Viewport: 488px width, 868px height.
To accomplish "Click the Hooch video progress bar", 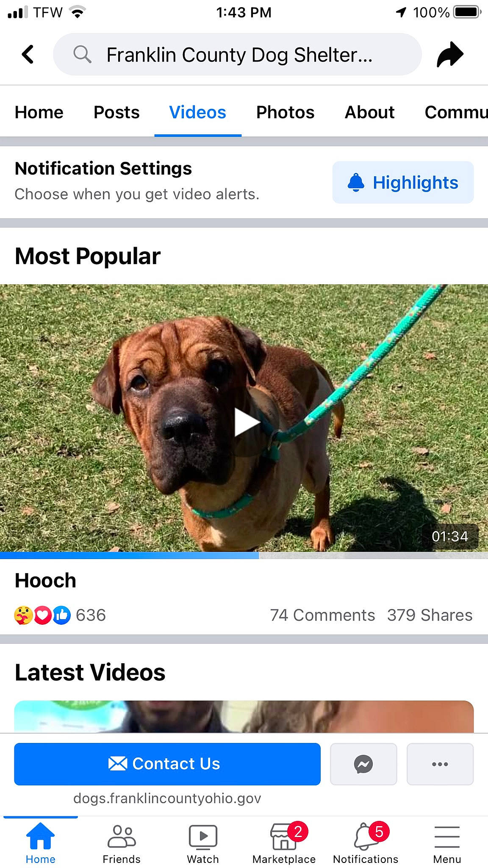I will click(x=244, y=555).
